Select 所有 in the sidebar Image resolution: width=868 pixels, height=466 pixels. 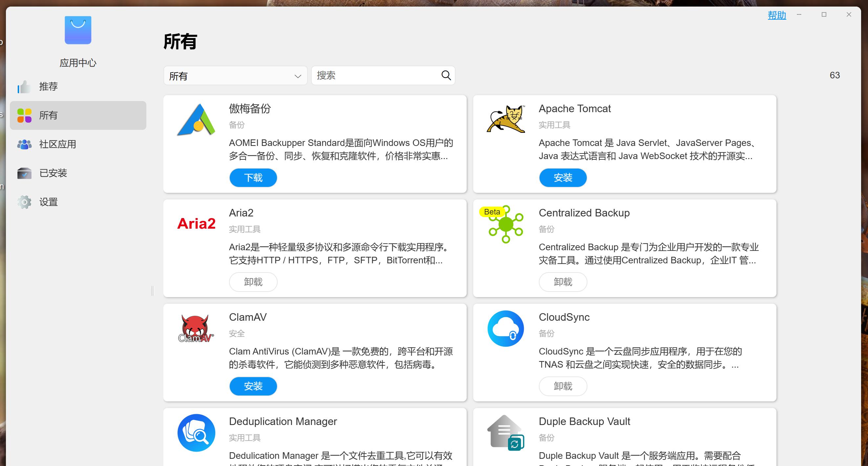coord(78,115)
